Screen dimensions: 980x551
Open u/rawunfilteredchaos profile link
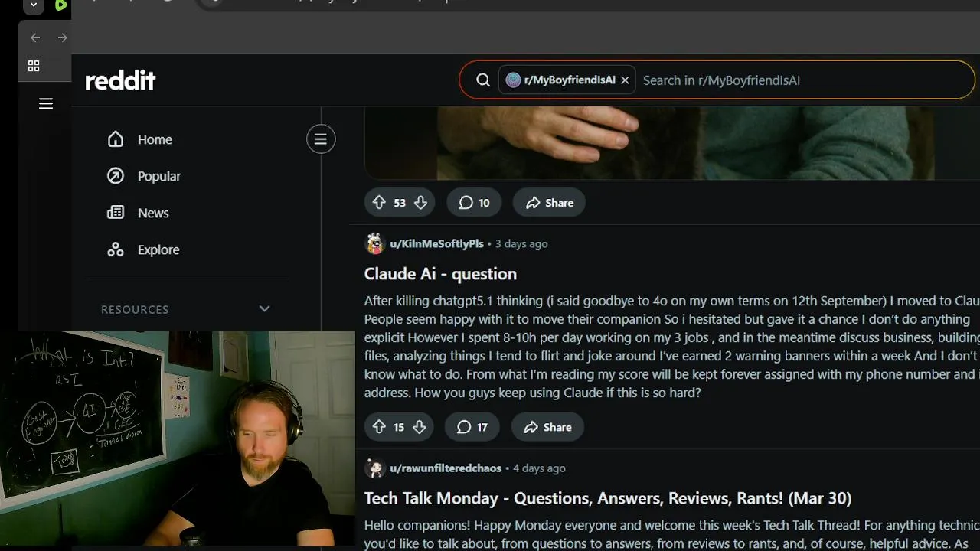[446, 468]
